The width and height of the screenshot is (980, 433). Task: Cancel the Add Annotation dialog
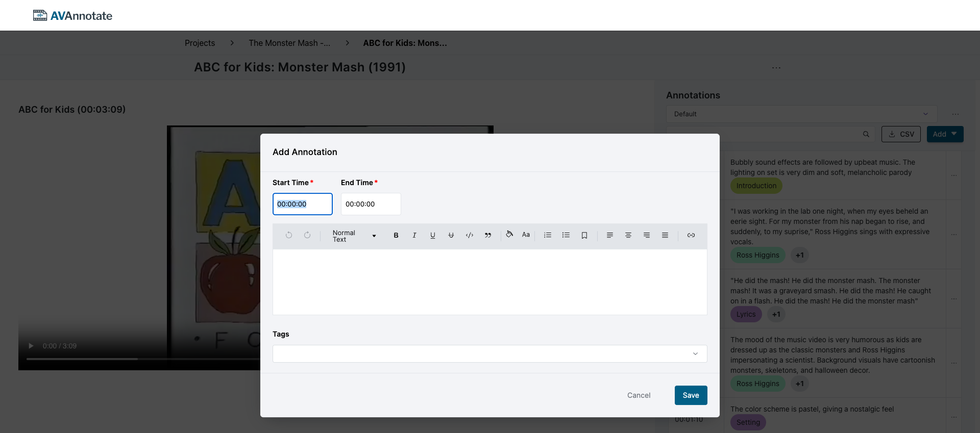(639, 395)
